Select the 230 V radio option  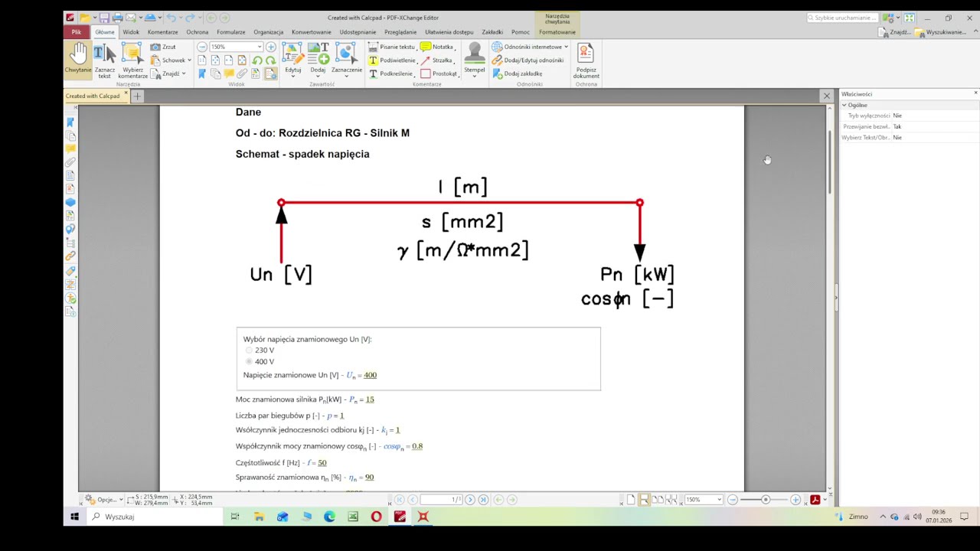point(249,350)
